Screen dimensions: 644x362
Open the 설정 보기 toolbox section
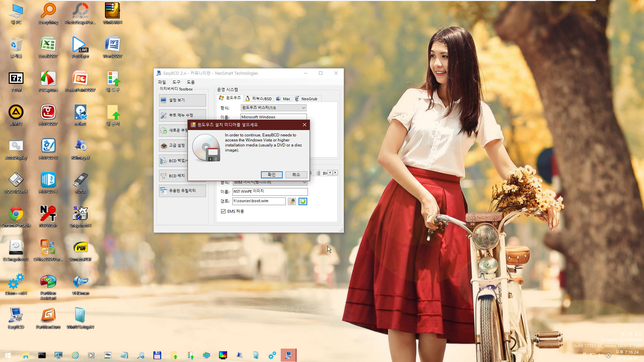click(182, 100)
